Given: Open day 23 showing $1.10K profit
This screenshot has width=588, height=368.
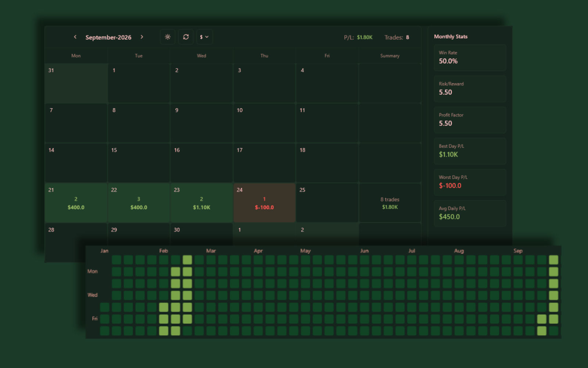Looking at the screenshot, I should pos(202,203).
